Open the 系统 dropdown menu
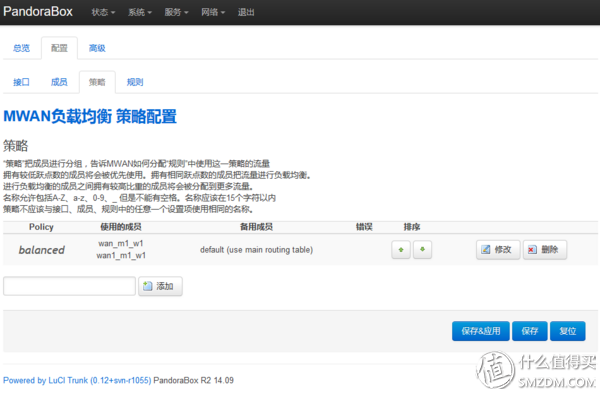 pos(140,12)
